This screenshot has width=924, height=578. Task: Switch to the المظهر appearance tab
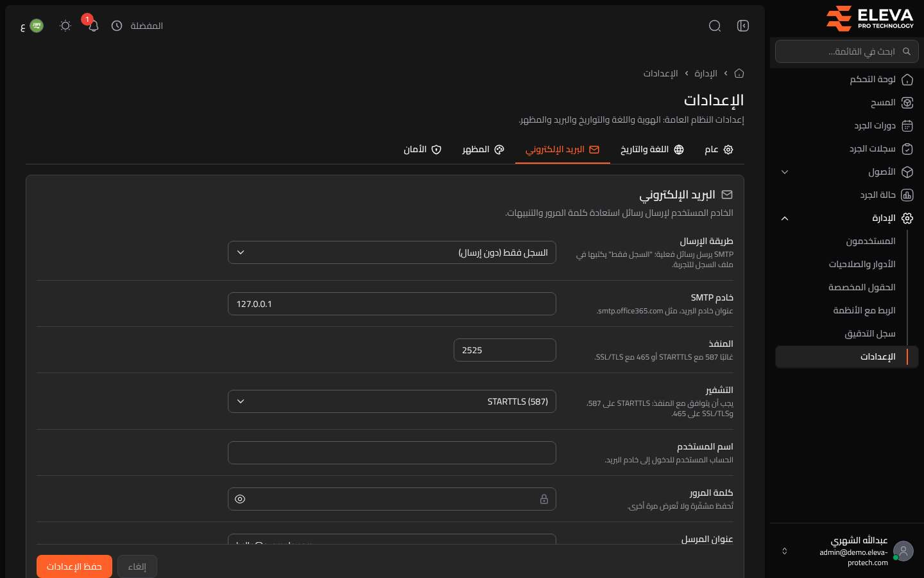coord(483,150)
